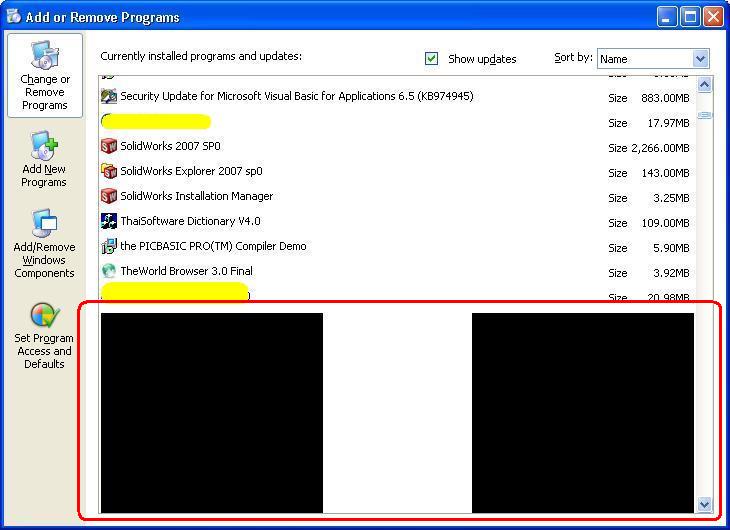Open the Sort by Name dropdown
The height and width of the screenshot is (530, 730).
[x=653, y=59]
